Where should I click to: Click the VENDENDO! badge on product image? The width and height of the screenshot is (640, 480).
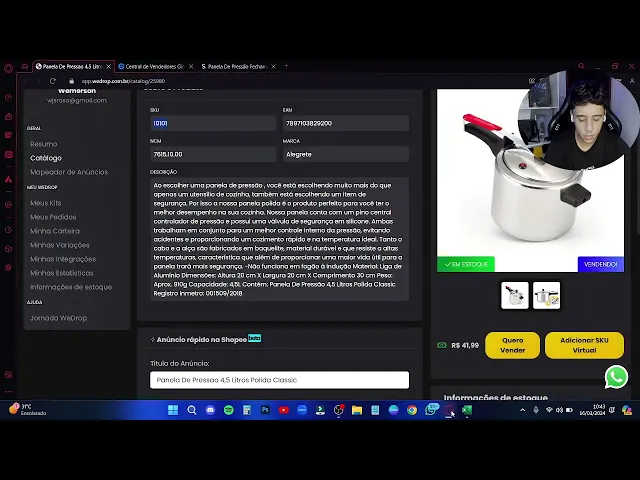pyautogui.click(x=600, y=264)
